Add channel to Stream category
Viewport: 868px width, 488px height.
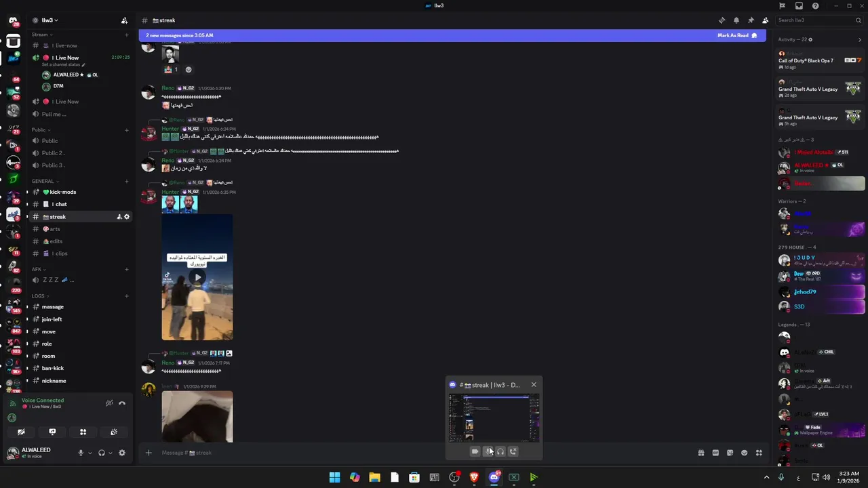click(x=126, y=35)
